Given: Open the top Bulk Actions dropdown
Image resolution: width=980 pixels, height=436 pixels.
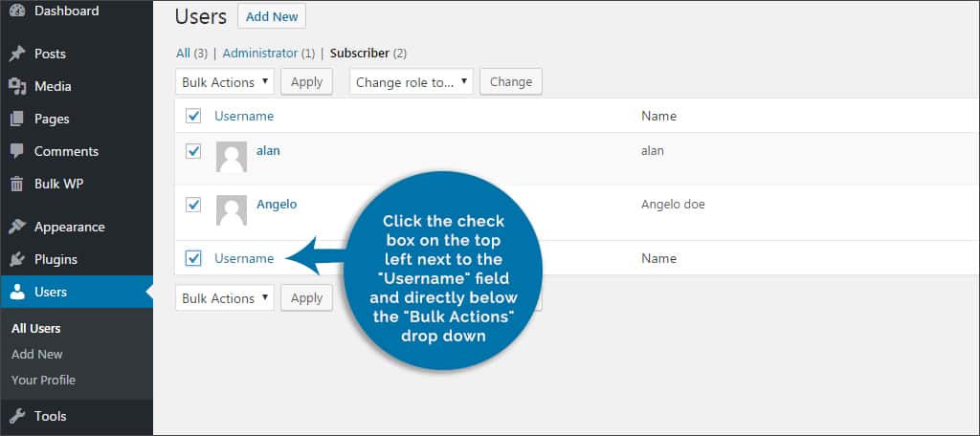Looking at the screenshot, I should tap(224, 82).
